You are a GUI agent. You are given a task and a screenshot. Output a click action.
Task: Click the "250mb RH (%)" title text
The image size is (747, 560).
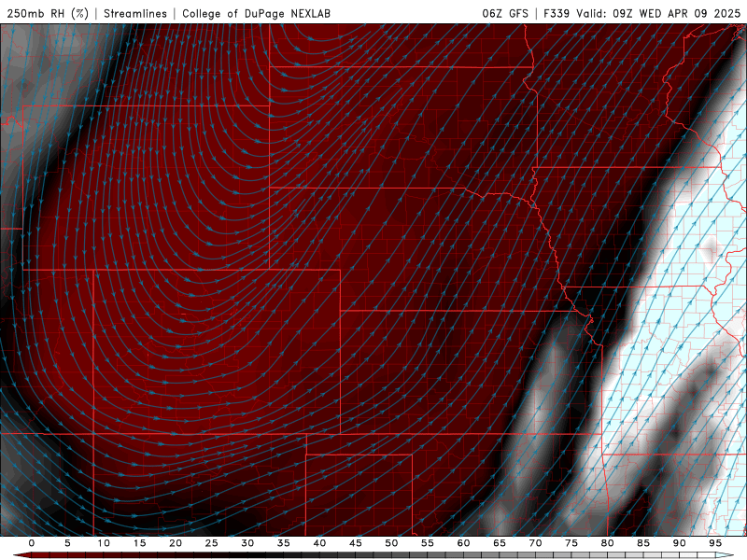click(48, 13)
